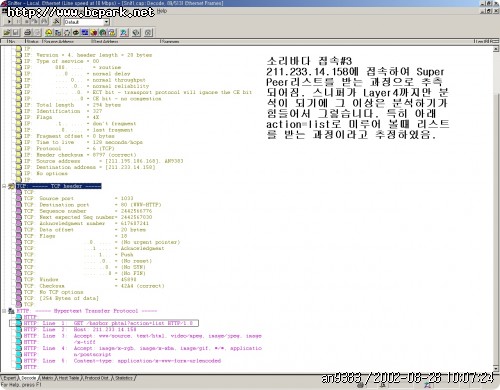Select the TCP Checksum row
Image resolution: width=500 pixels, height=390 pixels.
94,286
